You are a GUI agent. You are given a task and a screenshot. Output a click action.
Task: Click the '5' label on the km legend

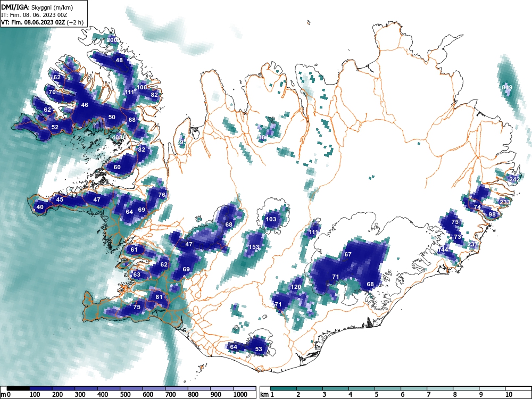[377, 395]
